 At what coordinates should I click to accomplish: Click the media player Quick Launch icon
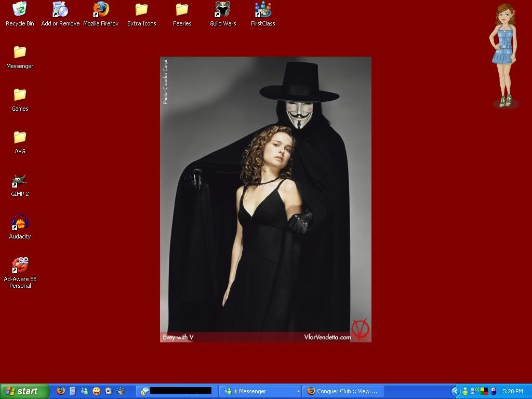tap(109, 391)
